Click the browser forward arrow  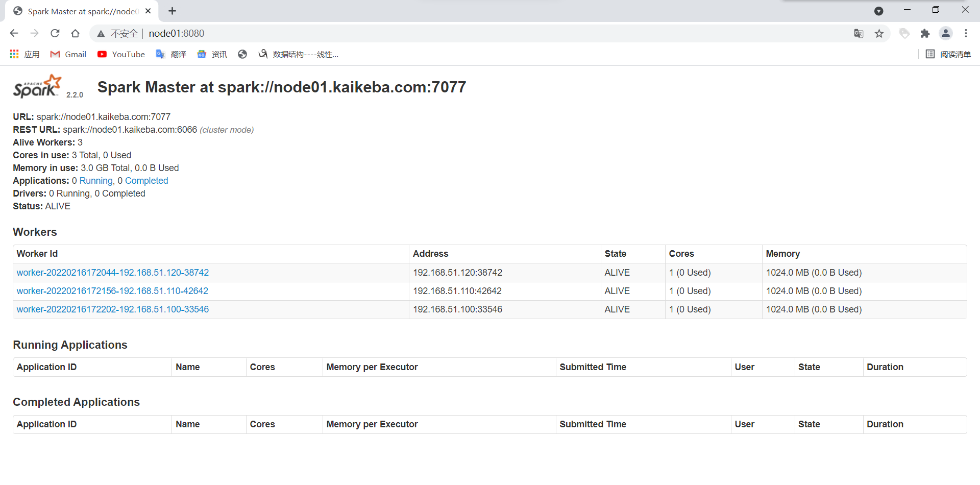(x=34, y=33)
